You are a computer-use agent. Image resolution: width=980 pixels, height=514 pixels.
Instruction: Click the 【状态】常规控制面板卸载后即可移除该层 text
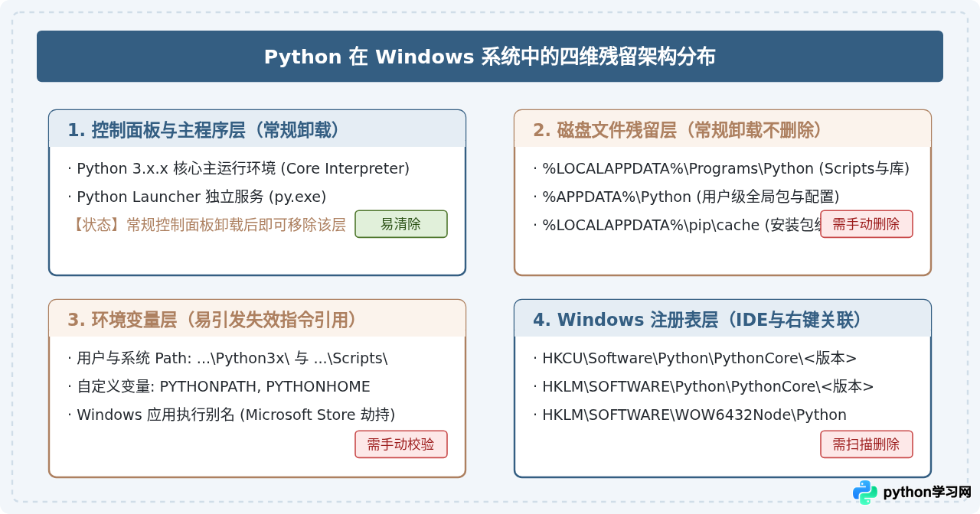[x=208, y=225]
